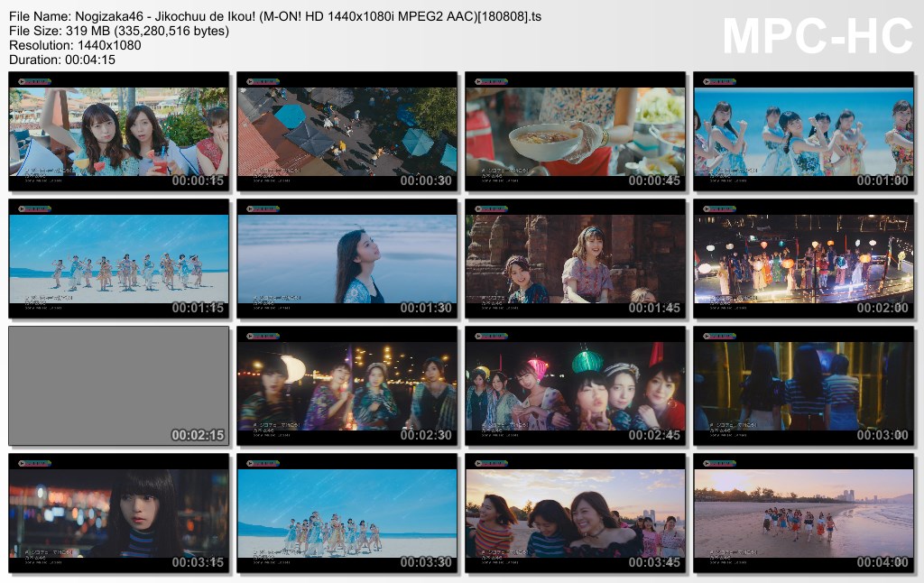The image size is (924, 583).
Task: Select the wide beach thumbnail at 00:01:15
Action: [x=119, y=259]
